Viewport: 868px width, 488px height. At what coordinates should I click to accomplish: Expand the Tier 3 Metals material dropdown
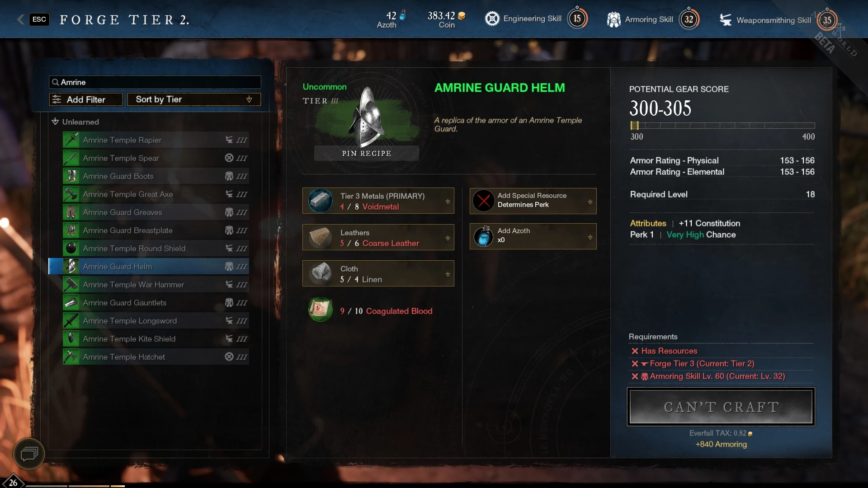click(448, 201)
